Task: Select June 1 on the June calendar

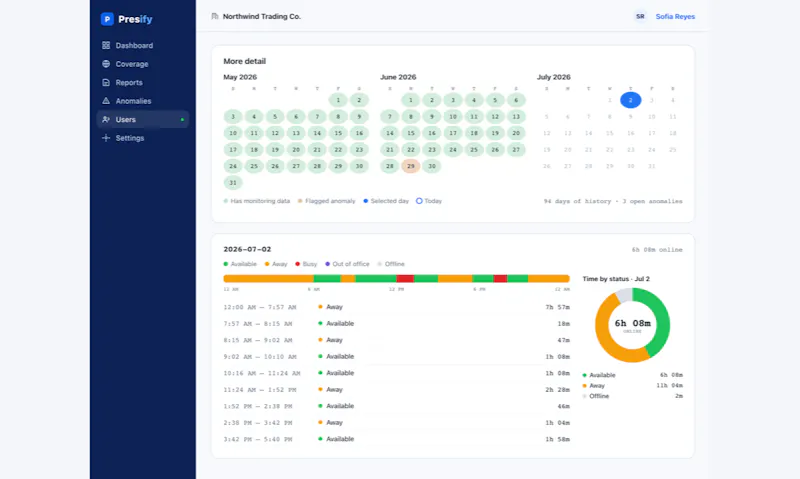Action: pos(411,100)
